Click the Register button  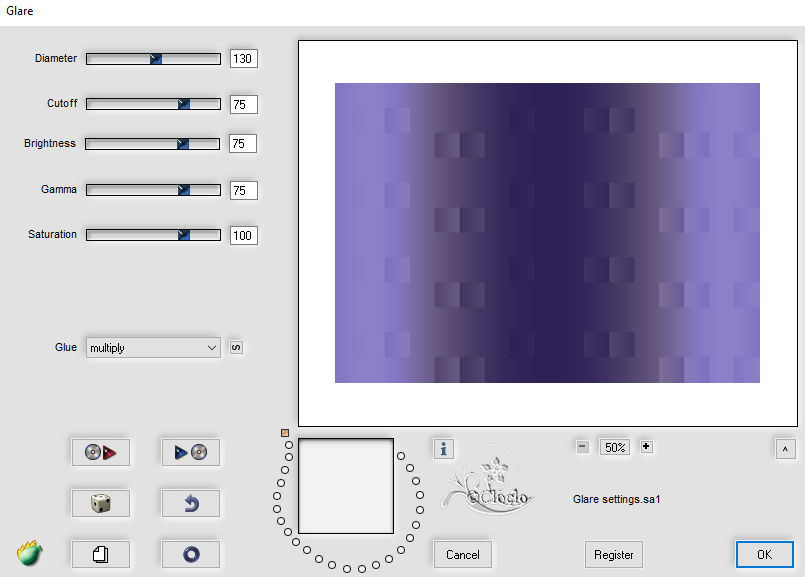pyautogui.click(x=614, y=554)
